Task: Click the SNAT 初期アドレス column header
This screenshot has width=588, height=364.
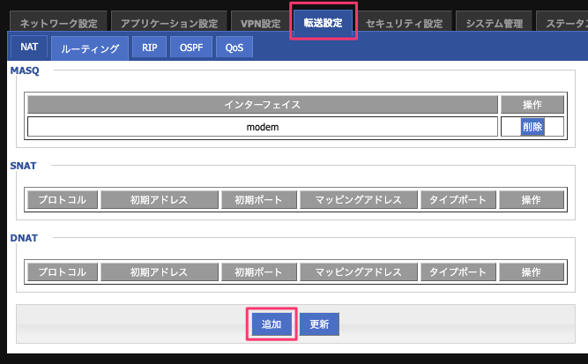Action: point(160,199)
